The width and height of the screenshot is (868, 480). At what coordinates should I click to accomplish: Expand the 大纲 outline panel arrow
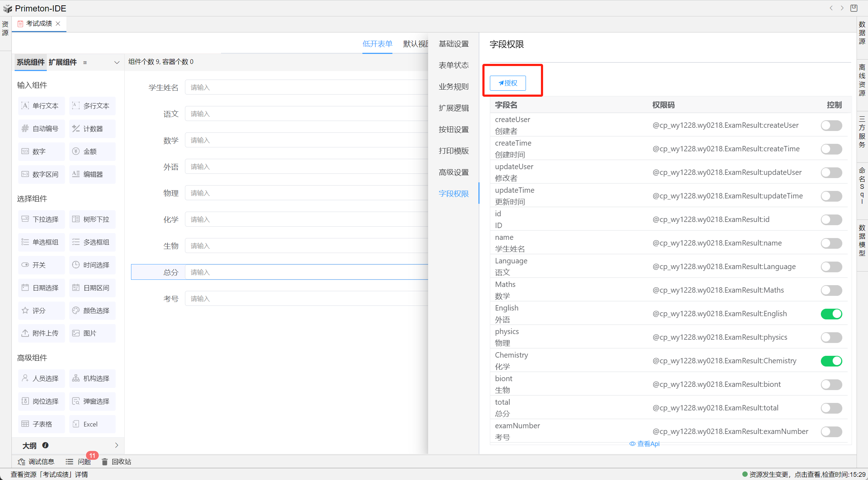(117, 445)
